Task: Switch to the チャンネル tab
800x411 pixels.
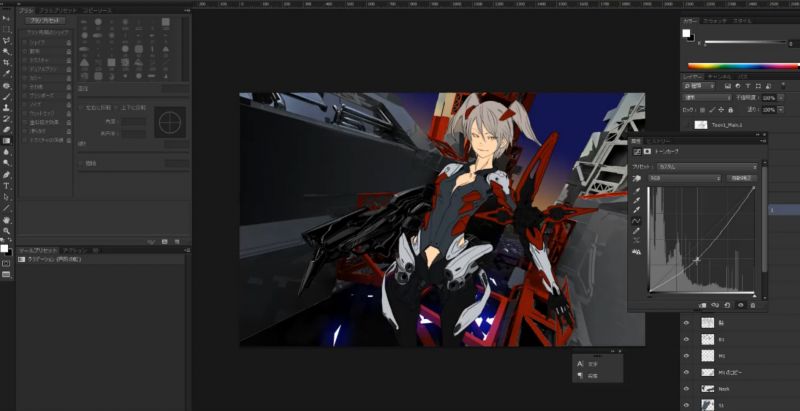Action: point(720,76)
